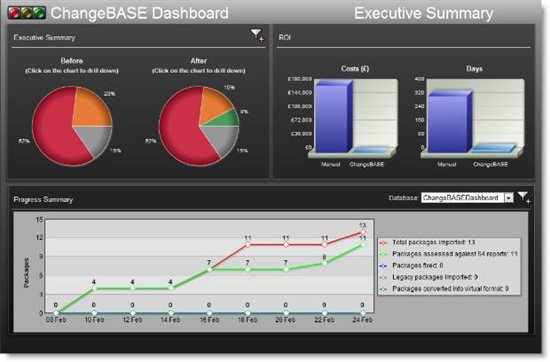Image resolution: width=550 pixels, height=362 pixels.
Task: Click the Manual bar in Costs chart
Action: (333, 117)
